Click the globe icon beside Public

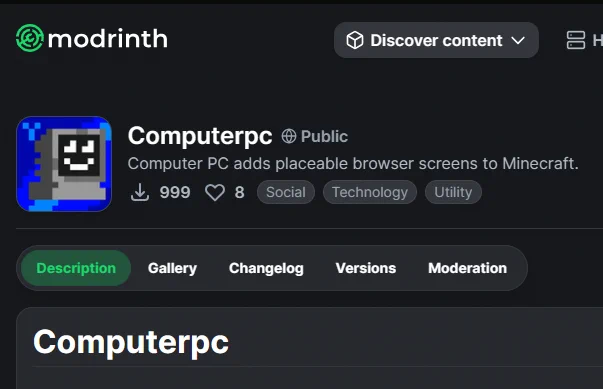coord(289,136)
